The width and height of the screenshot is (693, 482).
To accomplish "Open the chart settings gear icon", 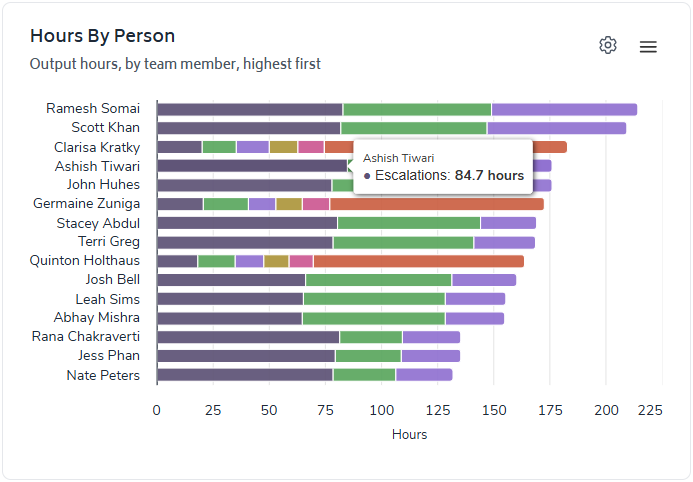I will tap(608, 46).
